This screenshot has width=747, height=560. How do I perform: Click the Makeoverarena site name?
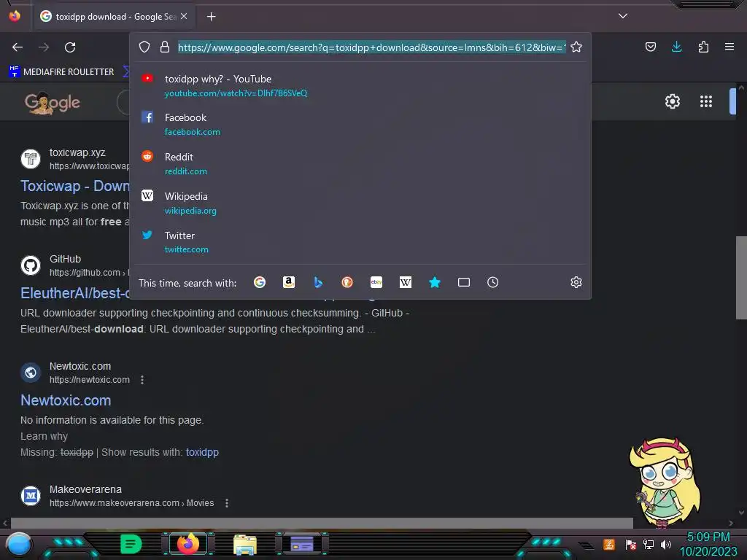tap(86, 489)
